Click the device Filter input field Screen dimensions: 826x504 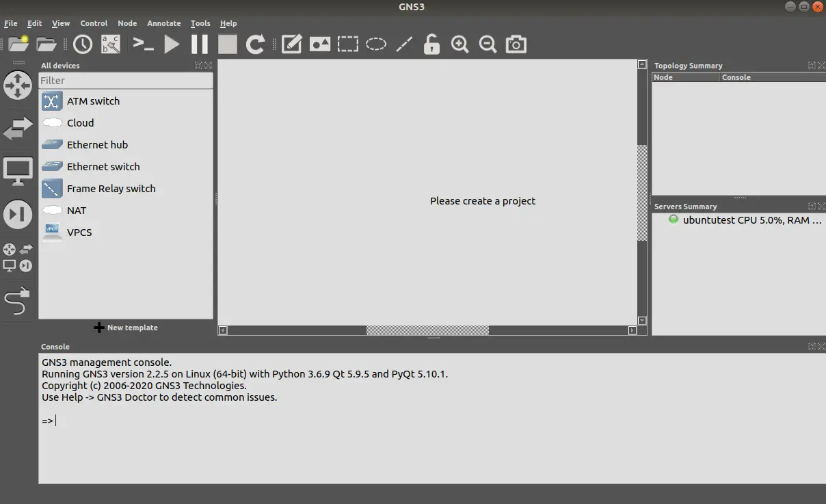(126, 81)
